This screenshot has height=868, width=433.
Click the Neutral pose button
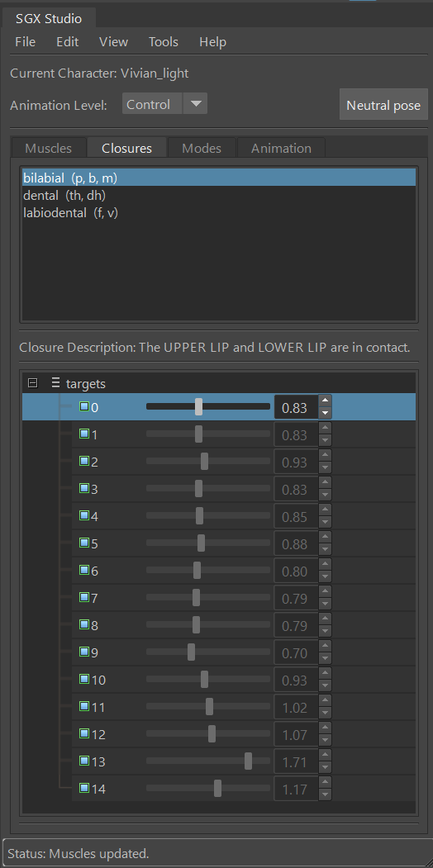(383, 105)
